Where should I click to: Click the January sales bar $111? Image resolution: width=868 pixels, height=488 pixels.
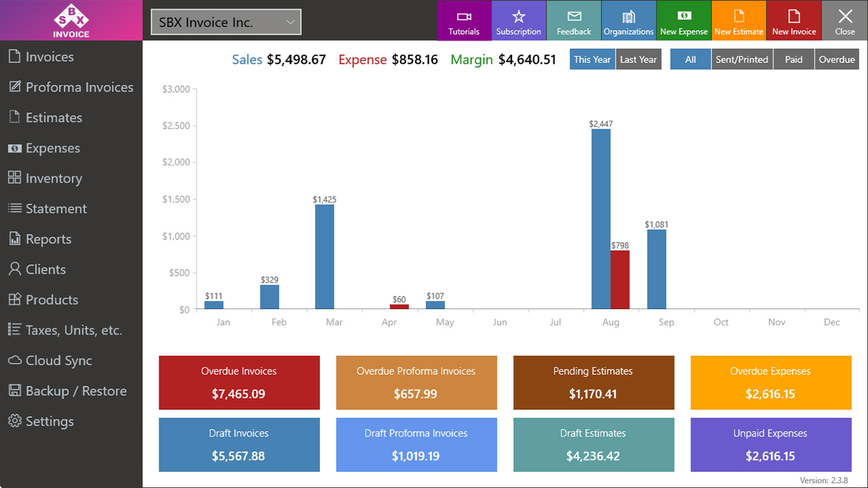(x=214, y=305)
